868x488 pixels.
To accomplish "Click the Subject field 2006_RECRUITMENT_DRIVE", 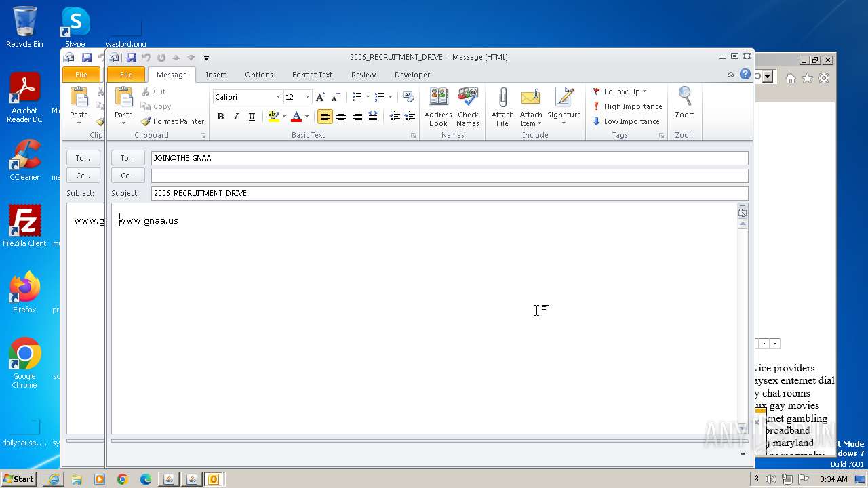I will (x=450, y=193).
